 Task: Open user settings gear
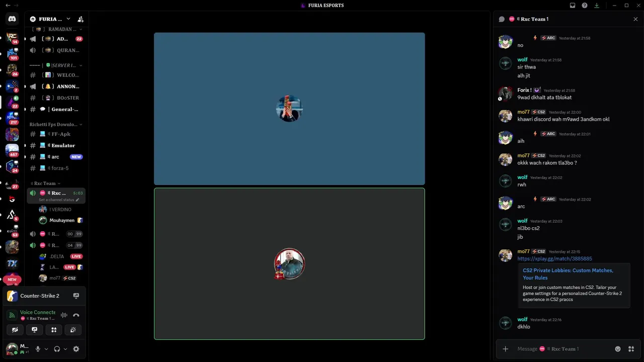(76, 349)
